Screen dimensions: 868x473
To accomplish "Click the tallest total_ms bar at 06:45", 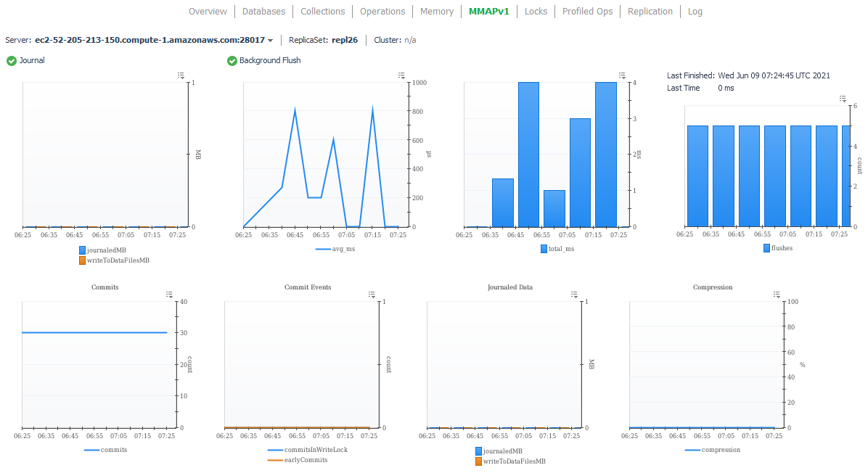I will (528, 155).
